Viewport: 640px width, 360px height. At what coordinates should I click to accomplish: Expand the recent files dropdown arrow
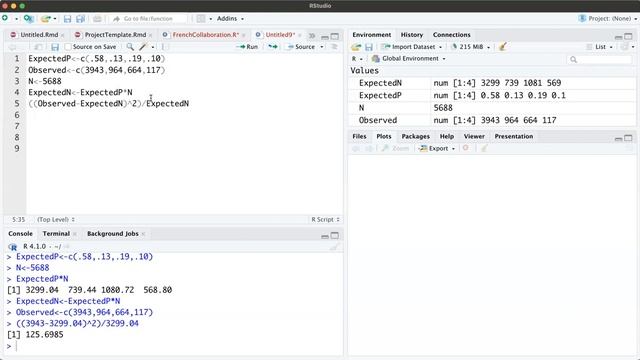pos(55,19)
